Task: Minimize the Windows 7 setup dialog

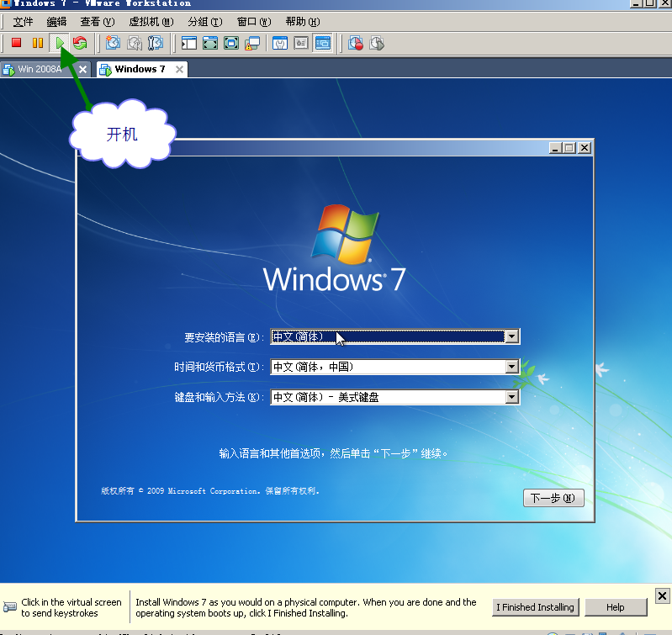Action: (555, 148)
